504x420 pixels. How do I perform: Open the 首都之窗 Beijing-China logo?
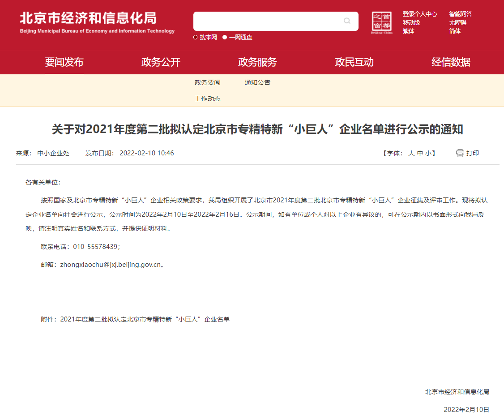pyautogui.click(x=382, y=23)
